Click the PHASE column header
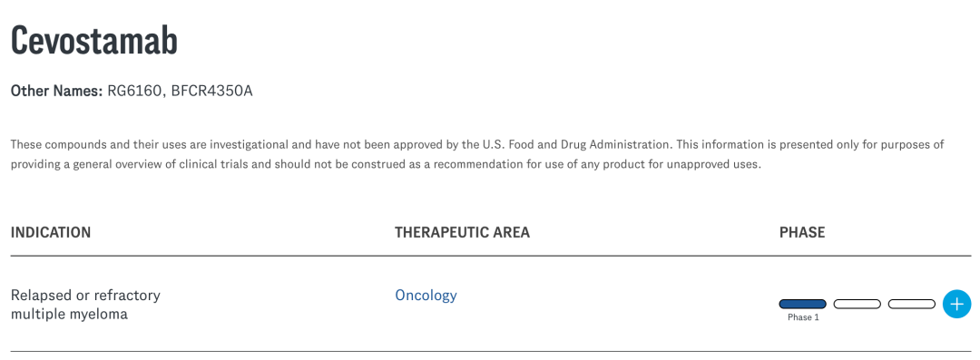 (x=802, y=232)
